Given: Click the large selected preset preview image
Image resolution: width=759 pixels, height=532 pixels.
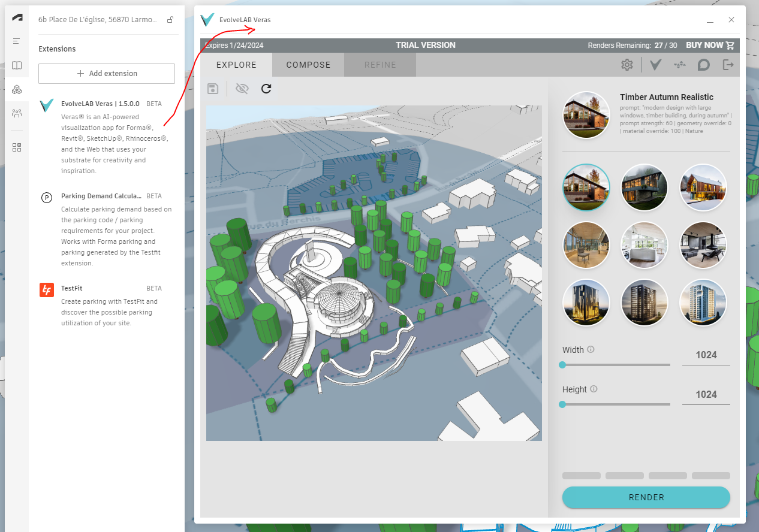Looking at the screenshot, I should (586, 115).
